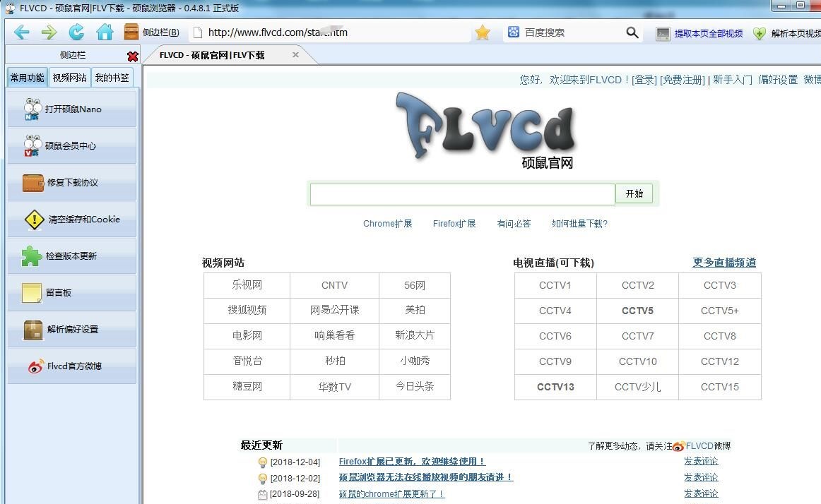The image size is (821, 504).
Task: Open CCTV1 live channel
Action: click(x=555, y=285)
